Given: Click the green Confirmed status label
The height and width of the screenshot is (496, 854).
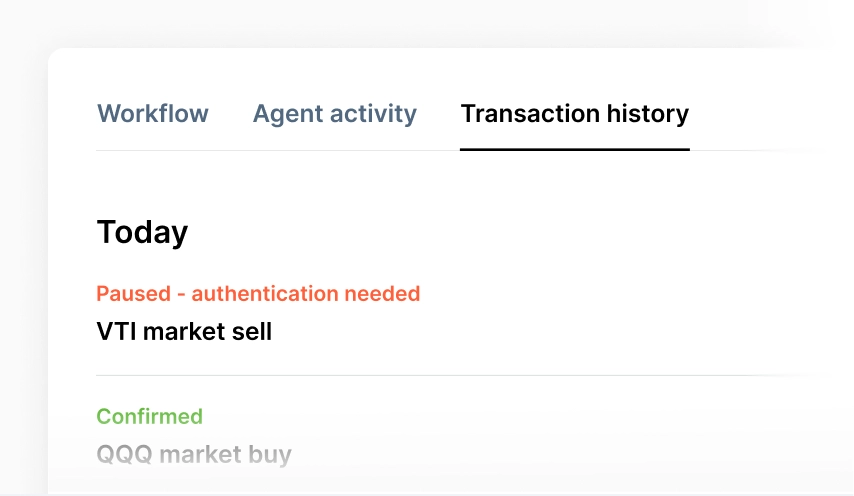Looking at the screenshot, I should point(149,416).
